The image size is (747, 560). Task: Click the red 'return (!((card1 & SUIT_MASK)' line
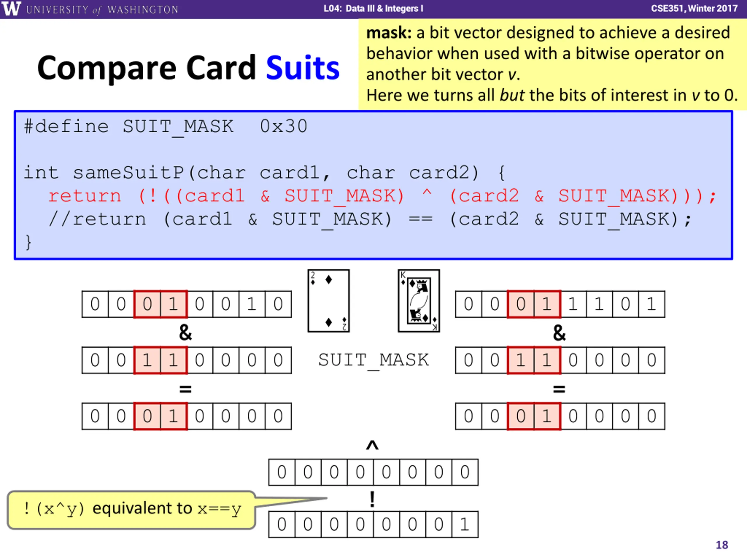tap(382, 196)
